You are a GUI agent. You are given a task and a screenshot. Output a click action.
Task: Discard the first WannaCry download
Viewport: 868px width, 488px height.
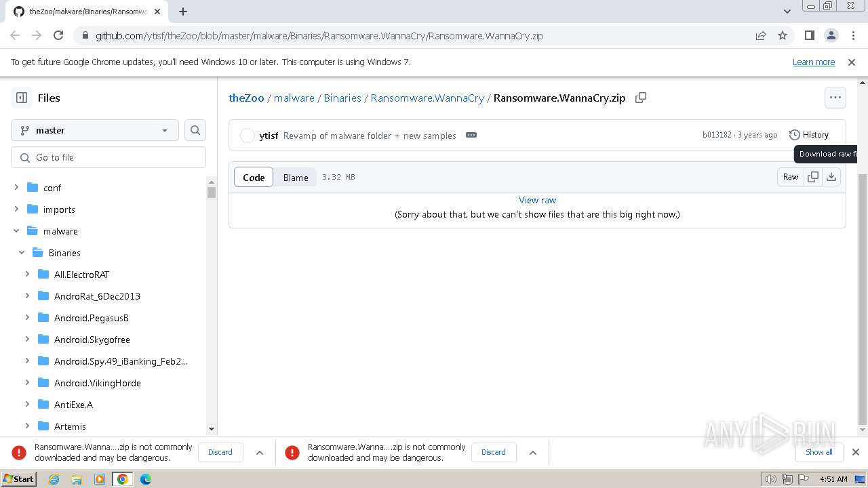point(220,452)
